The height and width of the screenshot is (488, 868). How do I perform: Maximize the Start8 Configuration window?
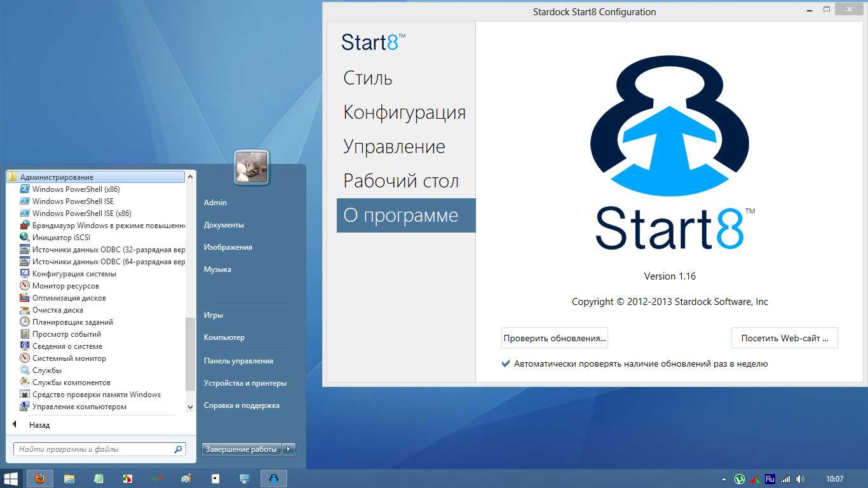click(x=826, y=10)
